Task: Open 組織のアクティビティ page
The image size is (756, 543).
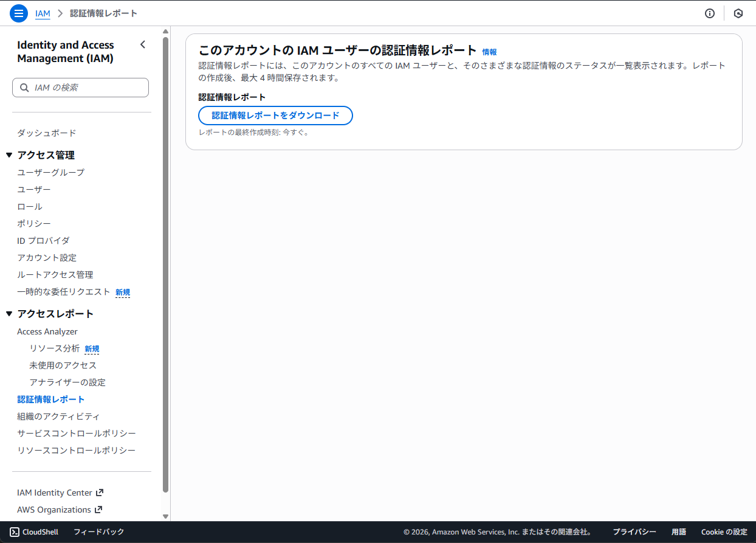Action: coord(58,417)
